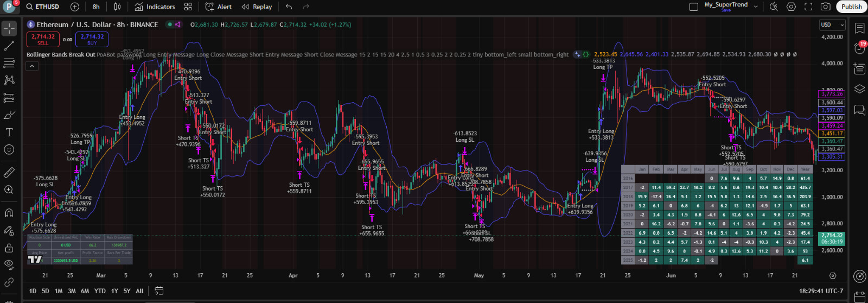Viewport: 868px width, 303px height.
Task: Open ETHUSD symbol search
Action: coord(42,7)
